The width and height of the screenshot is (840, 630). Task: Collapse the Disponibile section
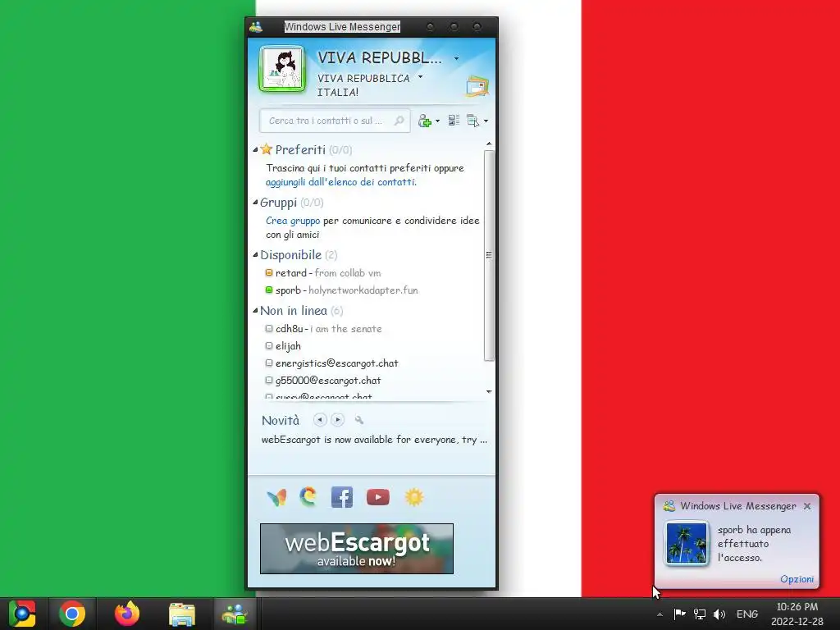click(256, 255)
